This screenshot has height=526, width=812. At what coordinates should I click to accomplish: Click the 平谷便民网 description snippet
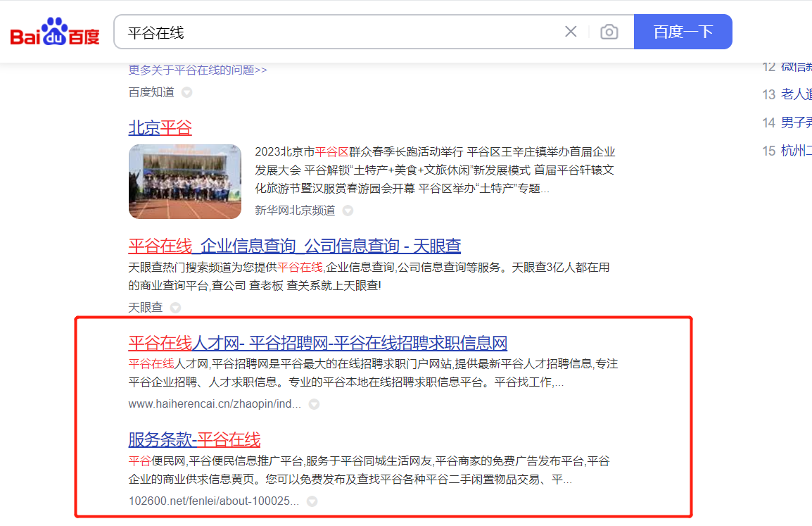pyautogui.click(x=369, y=470)
